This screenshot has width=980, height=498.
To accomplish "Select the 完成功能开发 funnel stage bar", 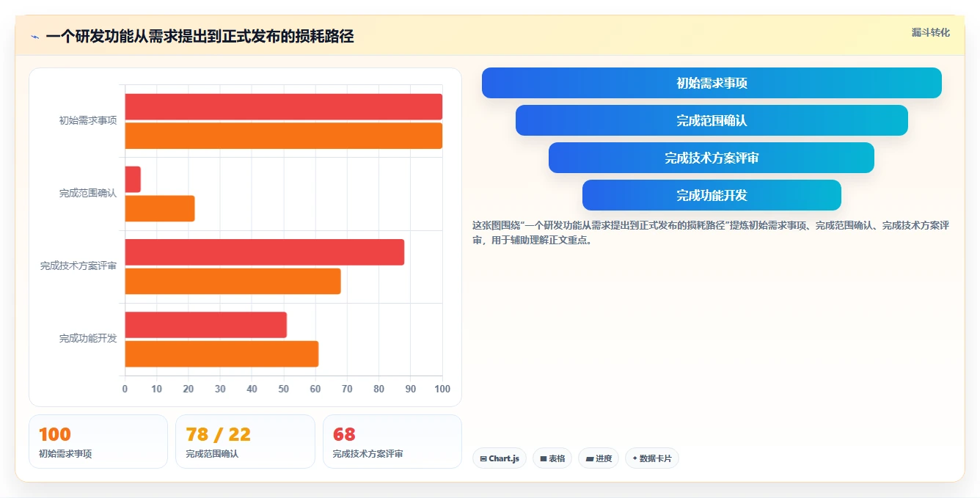I will click(x=712, y=195).
